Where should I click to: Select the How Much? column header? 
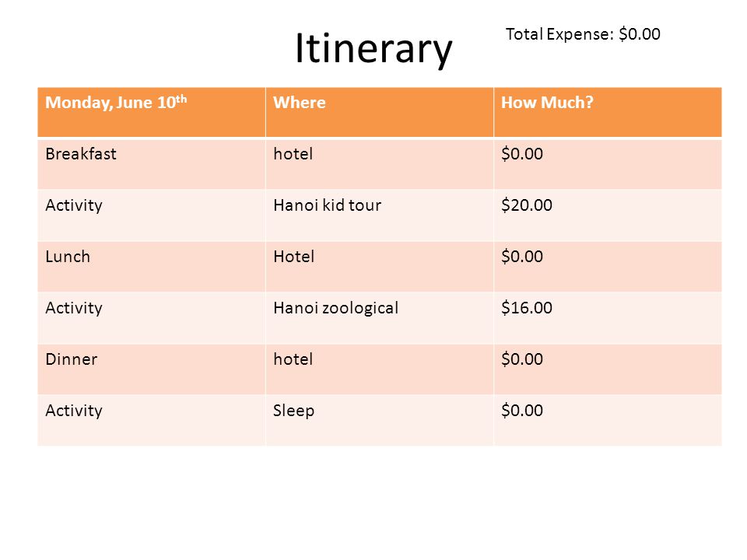[x=608, y=112]
